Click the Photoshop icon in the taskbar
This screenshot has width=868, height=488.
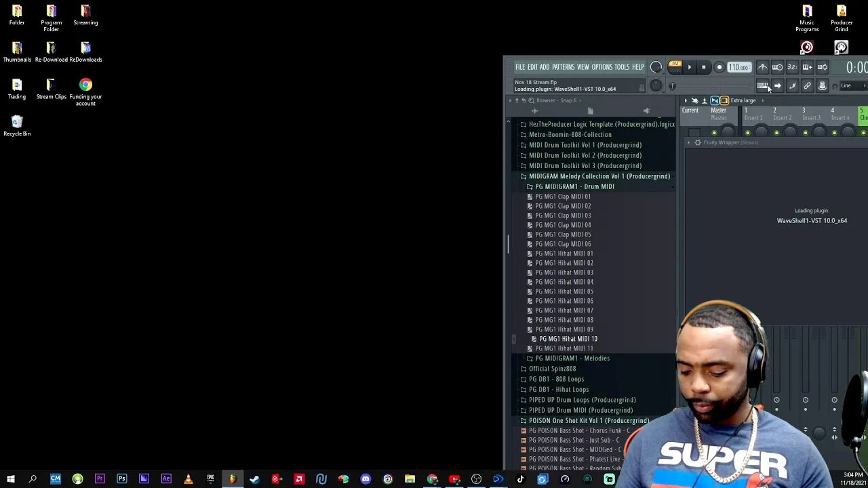point(122,479)
